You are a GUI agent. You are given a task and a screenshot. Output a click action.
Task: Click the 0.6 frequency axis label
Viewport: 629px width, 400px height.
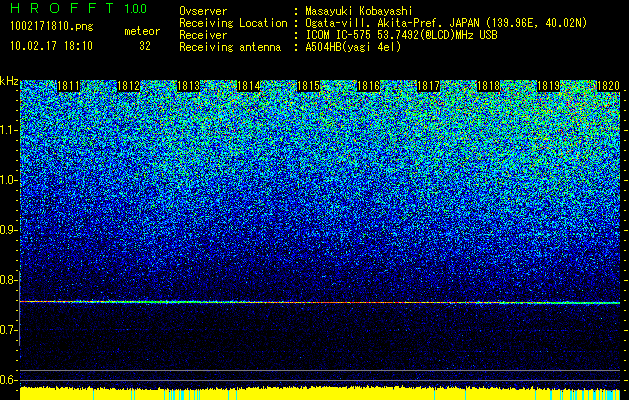pos(9,380)
